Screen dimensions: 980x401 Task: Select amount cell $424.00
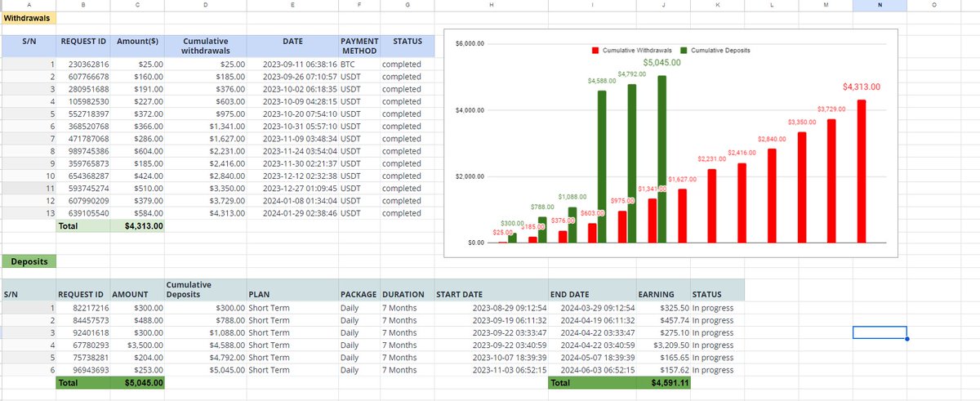[138, 176]
